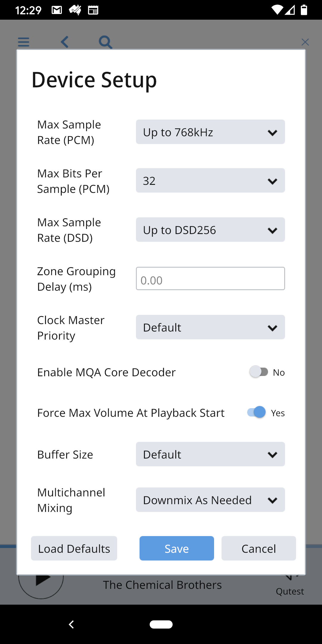Image resolution: width=322 pixels, height=644 pixels.
Task: Close Device Setup with the X icon
Action: click(x=305, y=42)
